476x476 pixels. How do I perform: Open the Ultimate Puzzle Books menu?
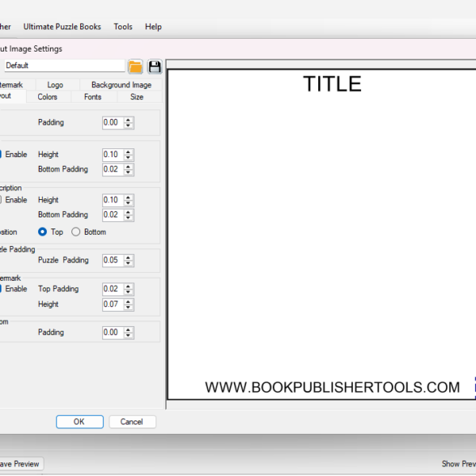pyautogui.click(x=62, y=26)
